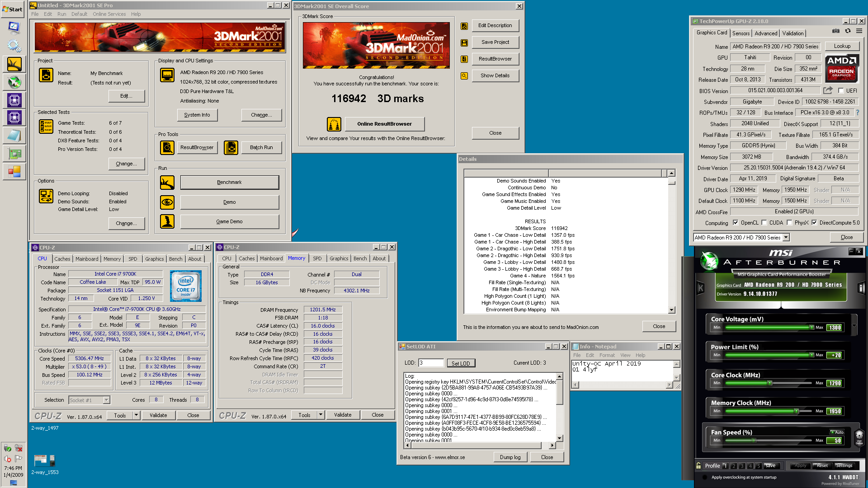Open the GPU selector dropdown in GPU-Z
868x488 pixels.
(x=786, y=237)
